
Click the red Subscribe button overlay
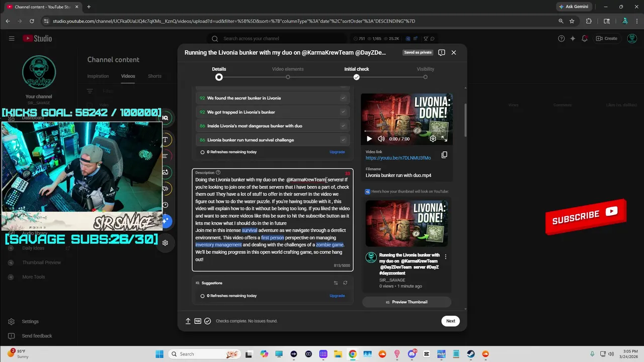586,217
